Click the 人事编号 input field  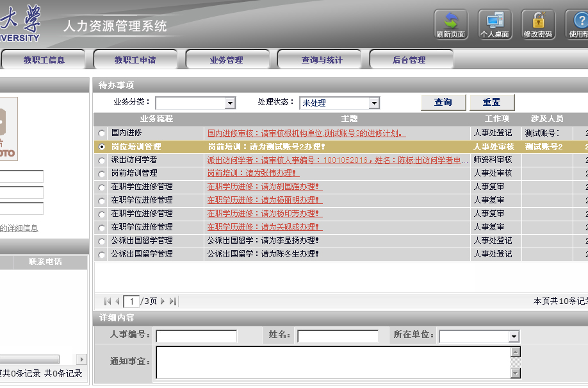(x=196, y=336)
